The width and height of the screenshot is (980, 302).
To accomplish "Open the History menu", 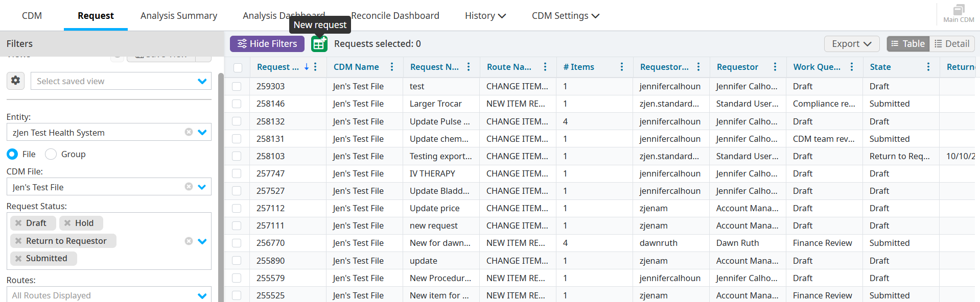I will 485,16.
